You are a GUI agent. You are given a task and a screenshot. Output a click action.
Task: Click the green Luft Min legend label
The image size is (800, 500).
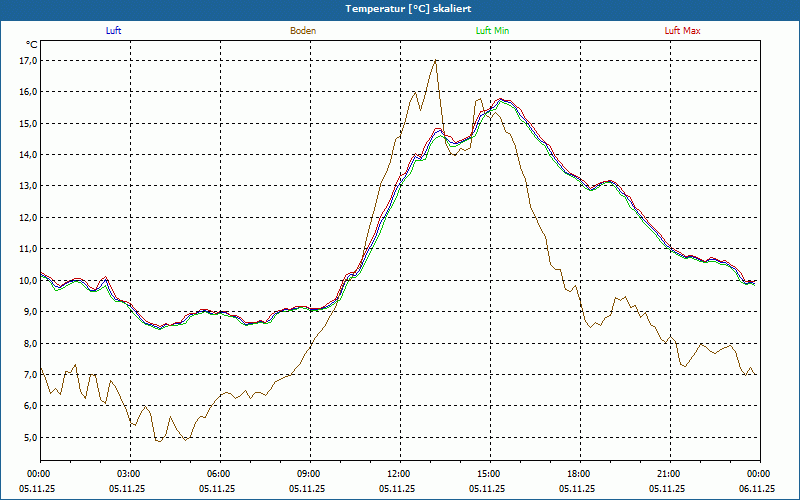point(493,31)
